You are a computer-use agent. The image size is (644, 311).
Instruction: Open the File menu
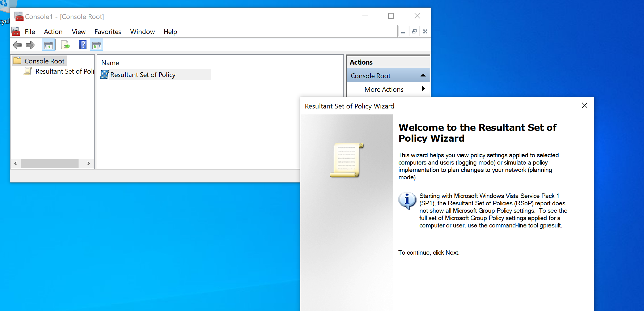(30, 31)
